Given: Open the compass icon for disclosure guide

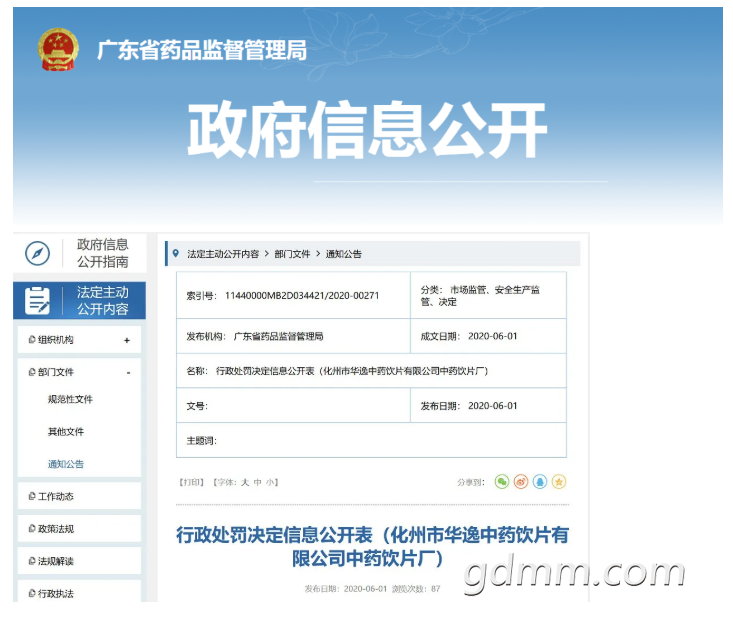Looking at the screenshot, I should pos(37,253).
